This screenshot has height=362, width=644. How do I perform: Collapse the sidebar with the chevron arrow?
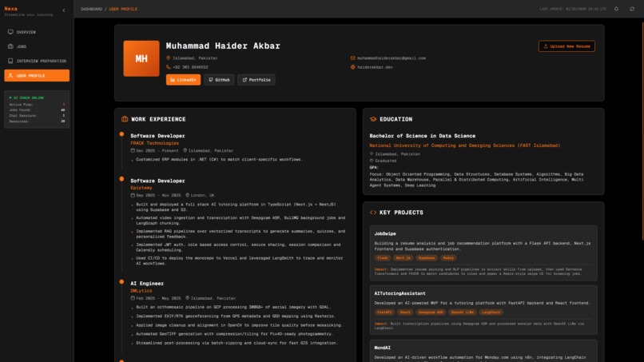64,10
